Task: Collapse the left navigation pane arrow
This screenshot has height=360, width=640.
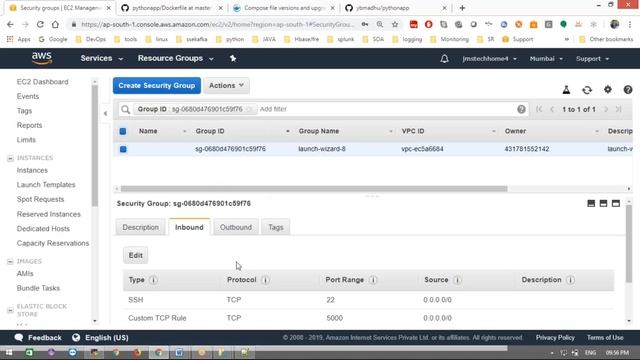Action: coord(105,113)
